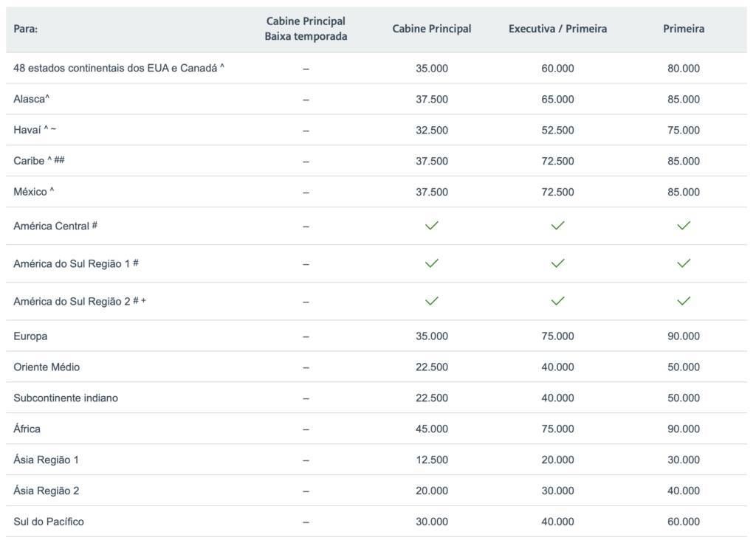Click the 65.000 value in the Alasca row

pos(557,100)
